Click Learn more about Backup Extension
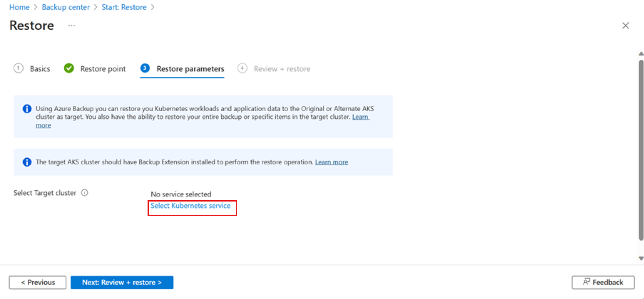 pos(331,162)
